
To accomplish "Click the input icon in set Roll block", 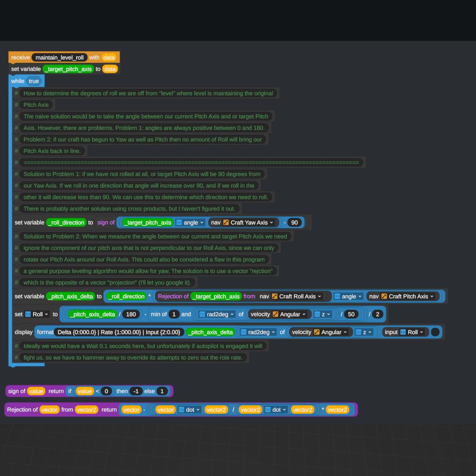I will [x=27, y=314].
